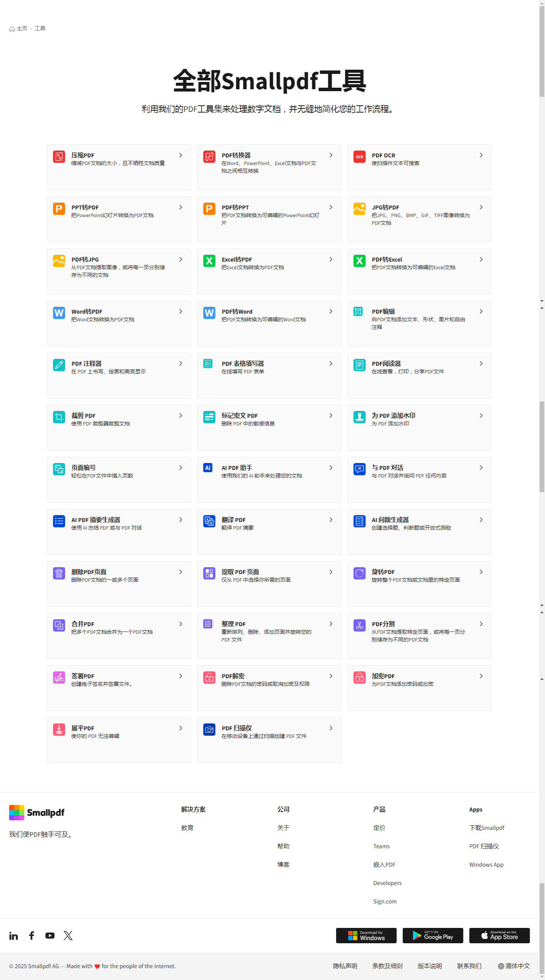
Task: Click the chevron on PDF转Word card
Action: 331,311
